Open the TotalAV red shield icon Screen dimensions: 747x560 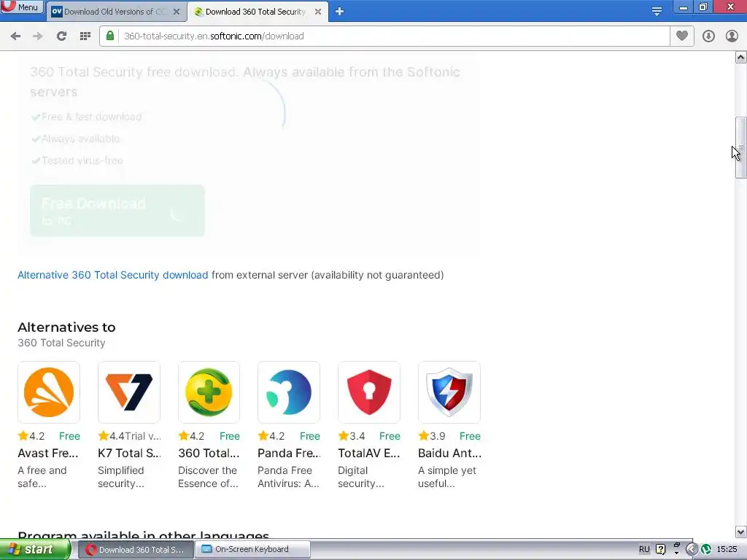coord(368,392)
